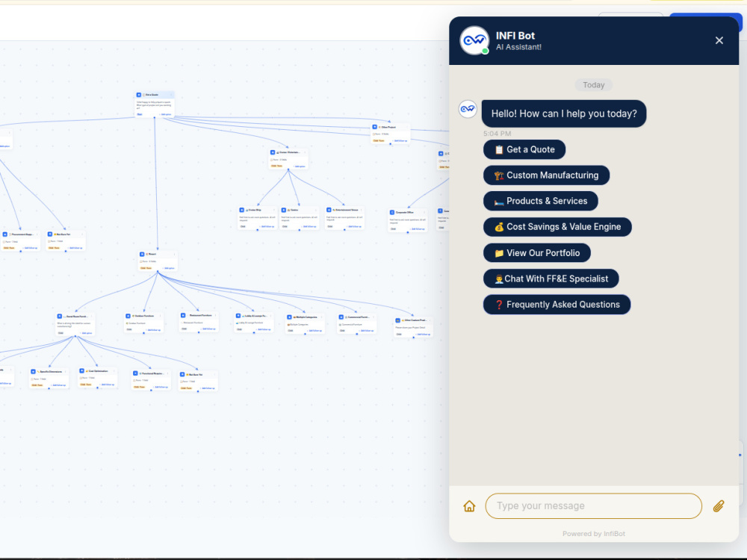Click the paperclip attachment icon
This screenshot has height=560, width=747.
point(719,506)
